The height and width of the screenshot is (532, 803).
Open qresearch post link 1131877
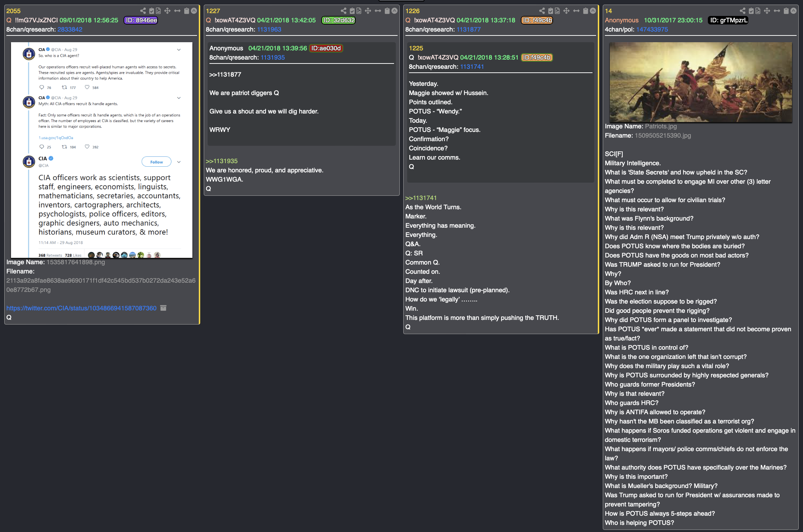[x=469, y=29]
